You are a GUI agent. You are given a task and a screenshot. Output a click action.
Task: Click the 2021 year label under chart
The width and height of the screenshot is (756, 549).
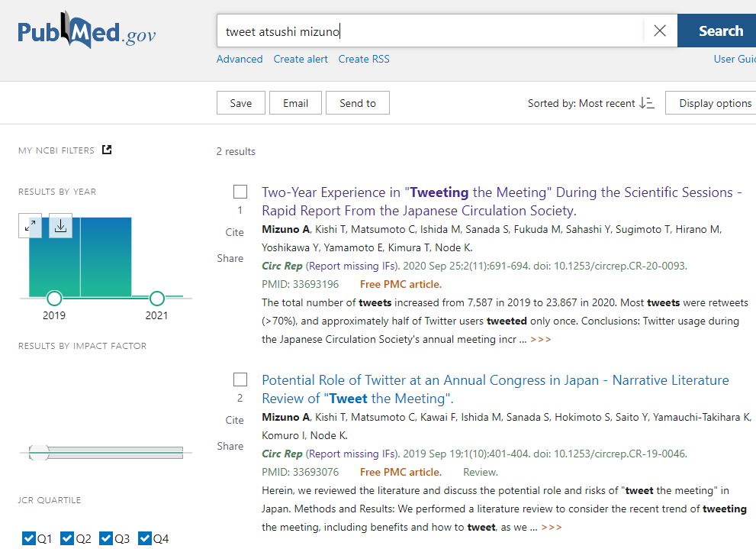click(156, 315)
